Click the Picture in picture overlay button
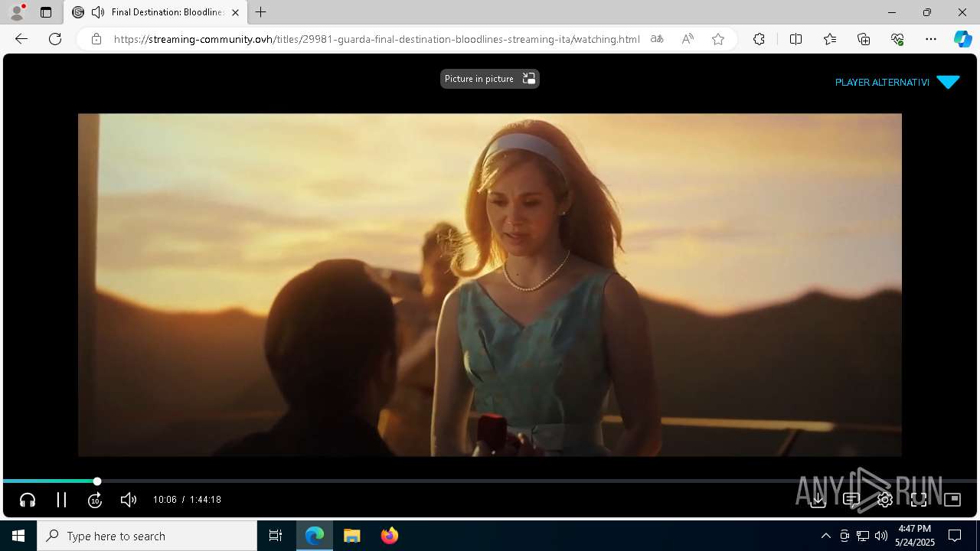Screen dimensions: 980x551 (490, 79)
